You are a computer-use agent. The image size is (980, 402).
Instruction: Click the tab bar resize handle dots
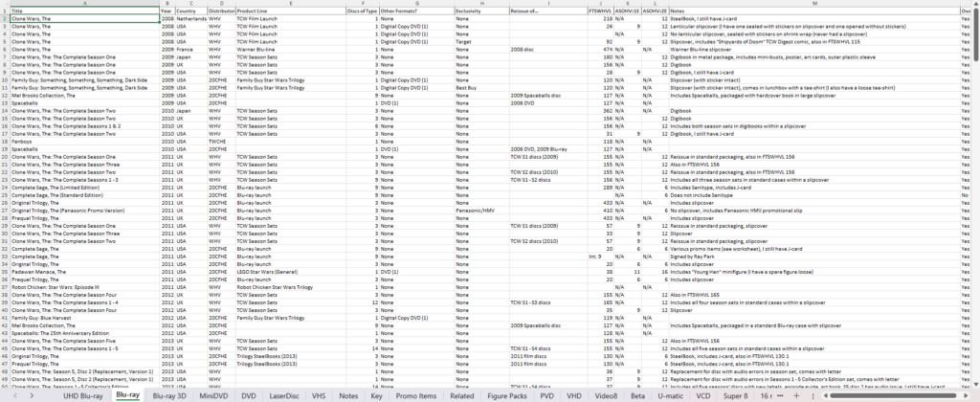814,393
